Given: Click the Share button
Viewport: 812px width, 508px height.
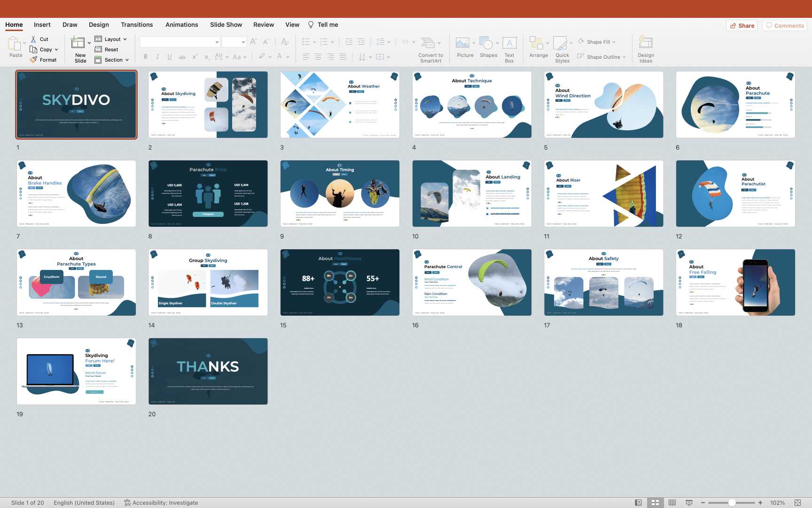Looking at the screenshot, I should pyautogui.click(x=742, y=26).
